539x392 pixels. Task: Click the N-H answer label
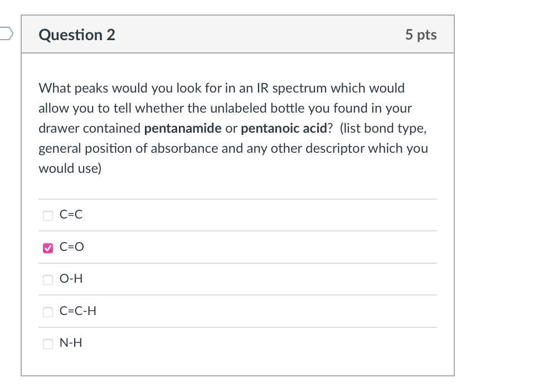(x=70, y=343)
